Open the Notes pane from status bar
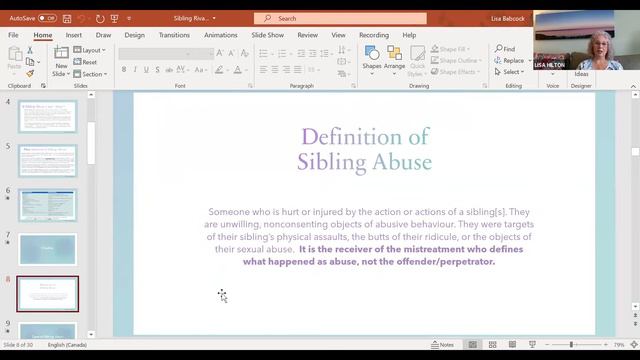The image size is (640, 360). tap(442, 345)
